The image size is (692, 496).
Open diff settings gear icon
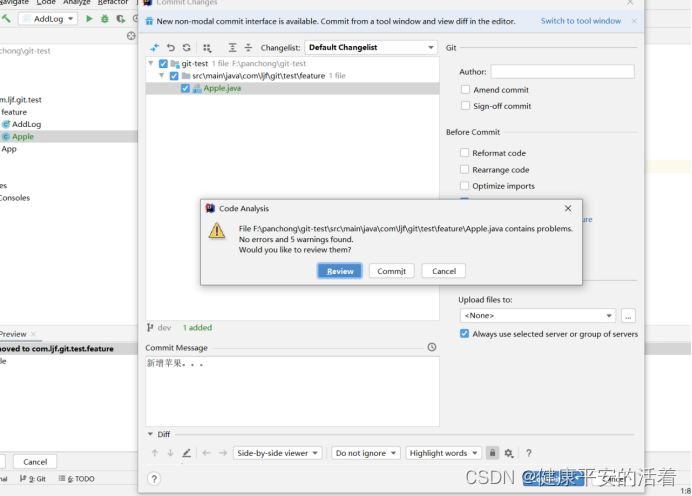point(509,453)
